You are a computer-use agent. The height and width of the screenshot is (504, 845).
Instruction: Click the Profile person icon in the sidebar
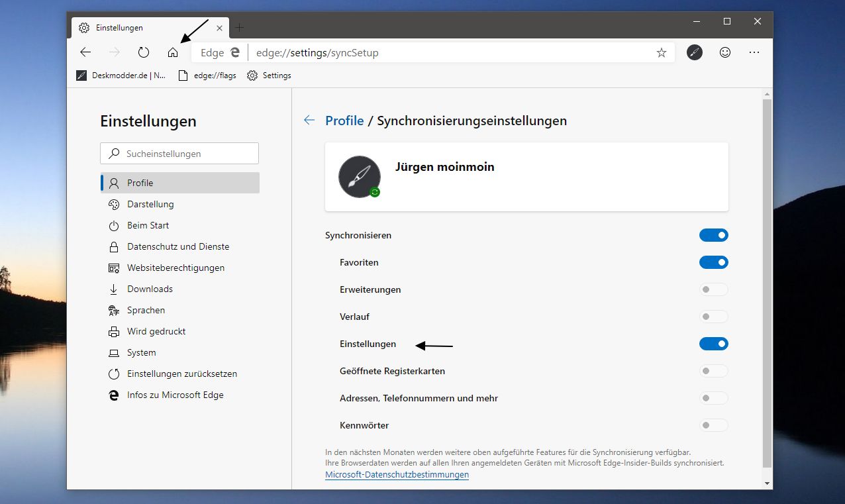(x=114, y=183)
